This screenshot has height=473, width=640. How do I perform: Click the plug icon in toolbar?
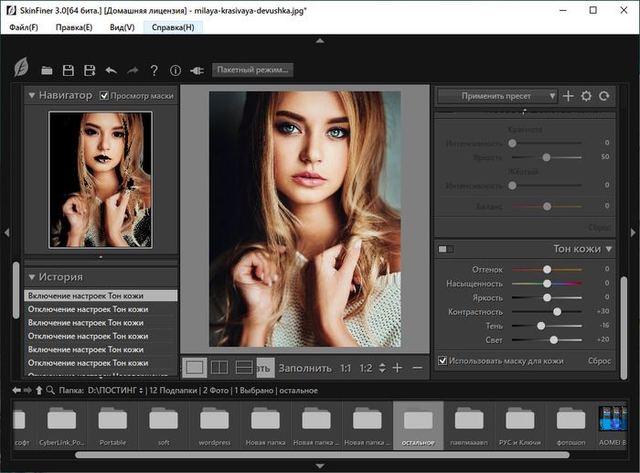pos(196,71)
